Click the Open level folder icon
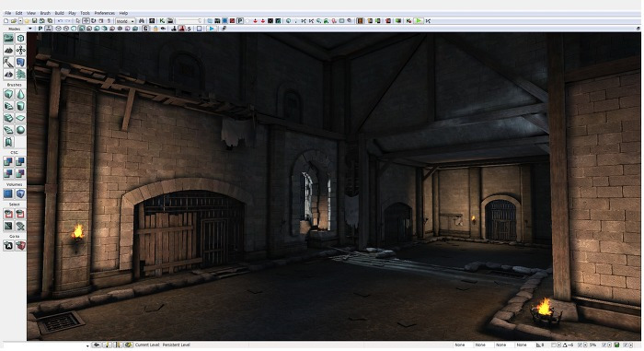The width and height of the screenshot is (644, 351). click(14, 21)
